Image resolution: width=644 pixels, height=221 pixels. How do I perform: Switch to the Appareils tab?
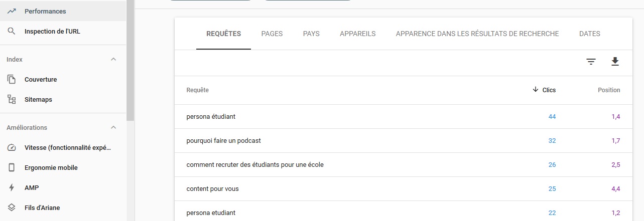(x=357, y=34)
